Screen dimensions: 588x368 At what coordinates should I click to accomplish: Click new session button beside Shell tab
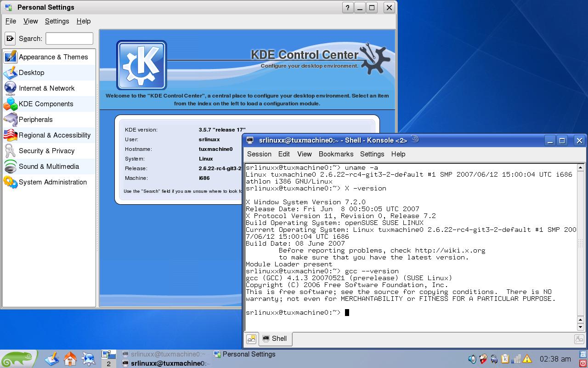coord(251,339)
